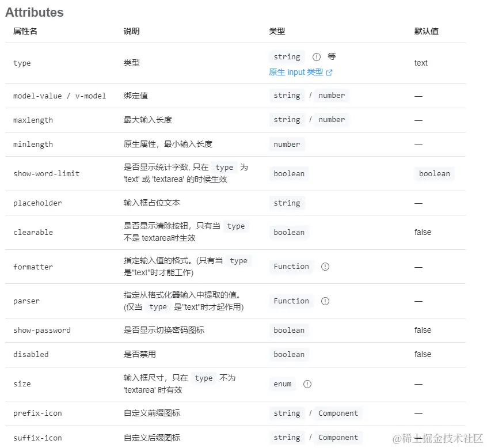Select the suffix-icon attribute name
The image size is (487, 448).
click(37, 438)
